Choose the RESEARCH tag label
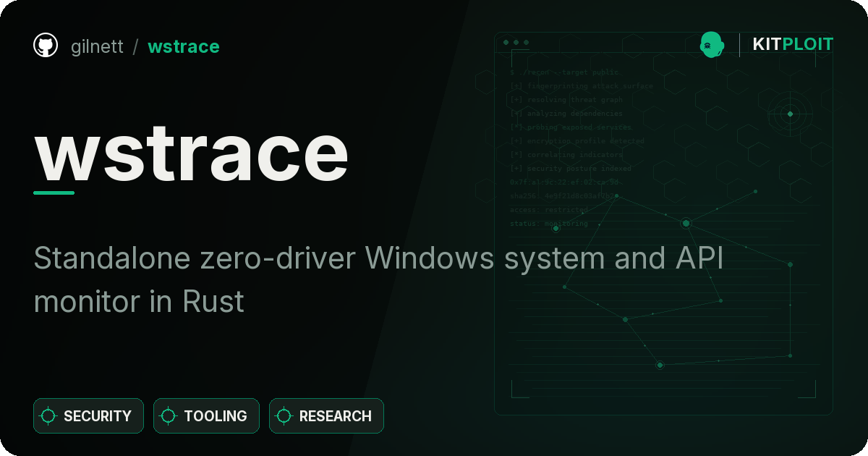 click(x=336, y=416)
